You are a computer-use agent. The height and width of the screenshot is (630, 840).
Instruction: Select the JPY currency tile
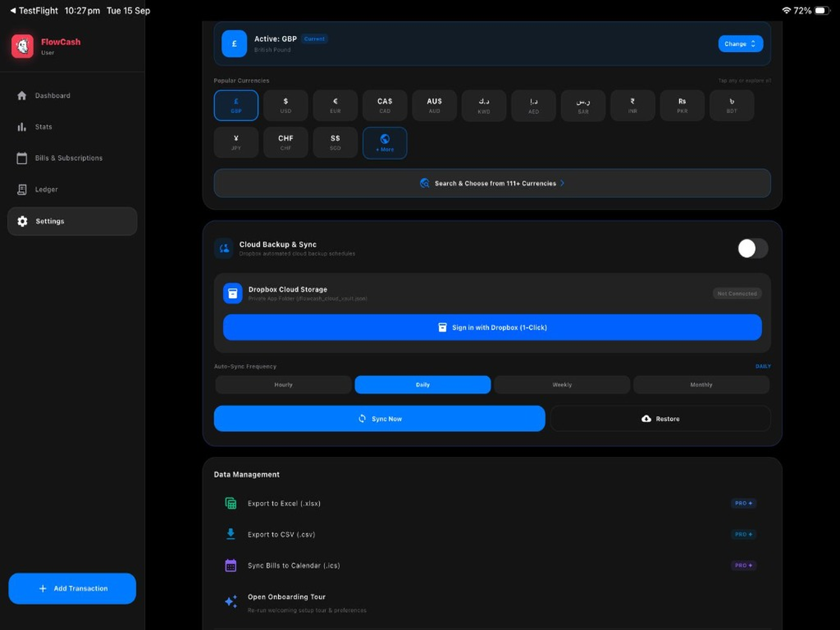pyautogui.click(x=236, y=142)
